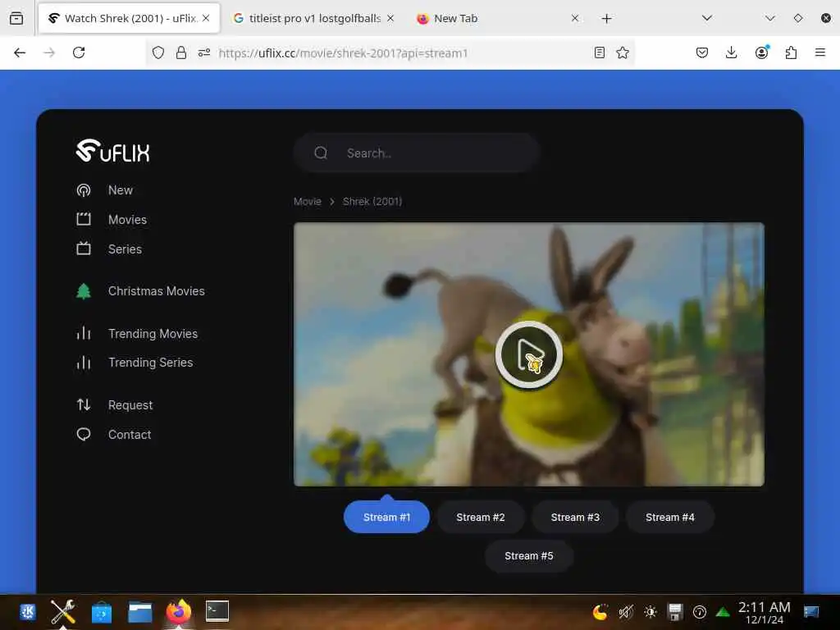The height and width of the screenshot is (630, 840).
Task: Click the system updates tray icon
Action: (700, 611)
